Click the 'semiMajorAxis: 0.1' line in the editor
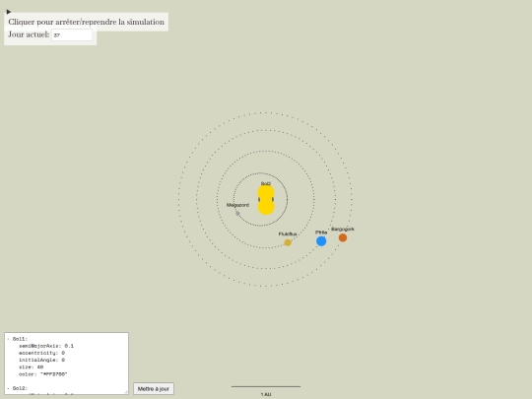This screenshot has width=532, height=399. (x=46, y=346)
